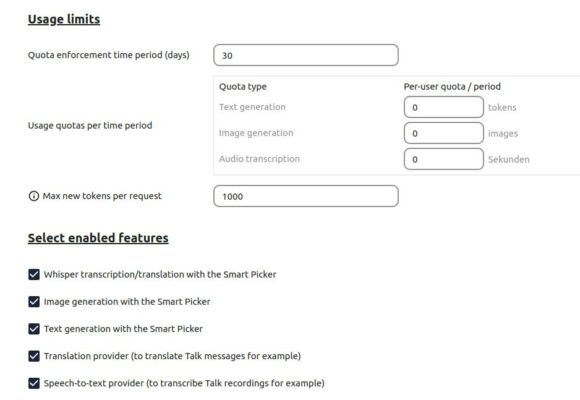Disable Text generation with the Smart Picker checkbox
This screenshot has height=400, width=580.
click(34, 329)
